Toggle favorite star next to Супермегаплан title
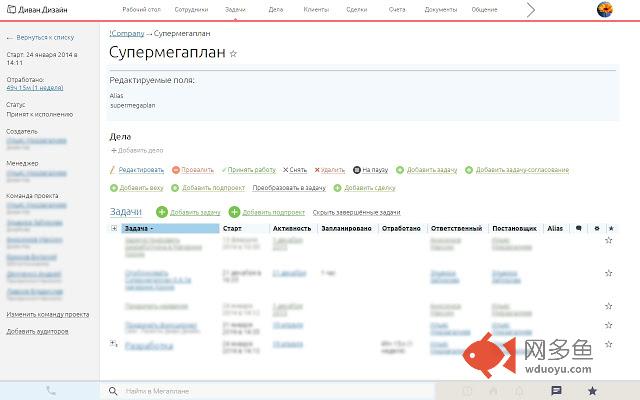Screen dimensions: 640x400 pyautogui.click(x=233, y=53)
